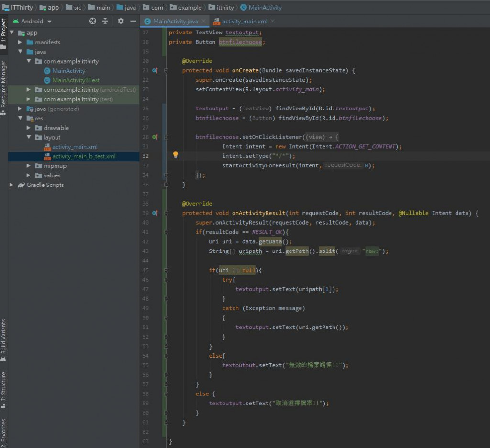Click the src breadcrumb in navigation bar
The width and height of the screenshot is (490, 448).
(x=77, y=7)
